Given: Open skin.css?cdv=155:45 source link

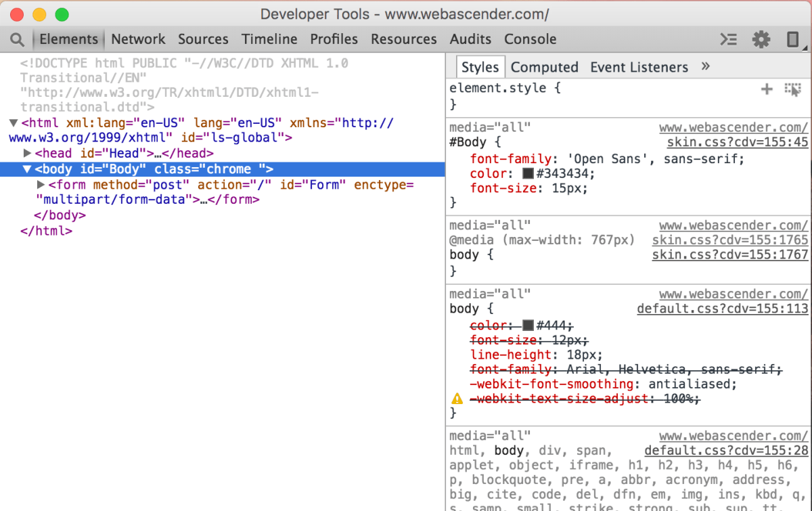Looking at the screenshot, I should click(738, 142).
